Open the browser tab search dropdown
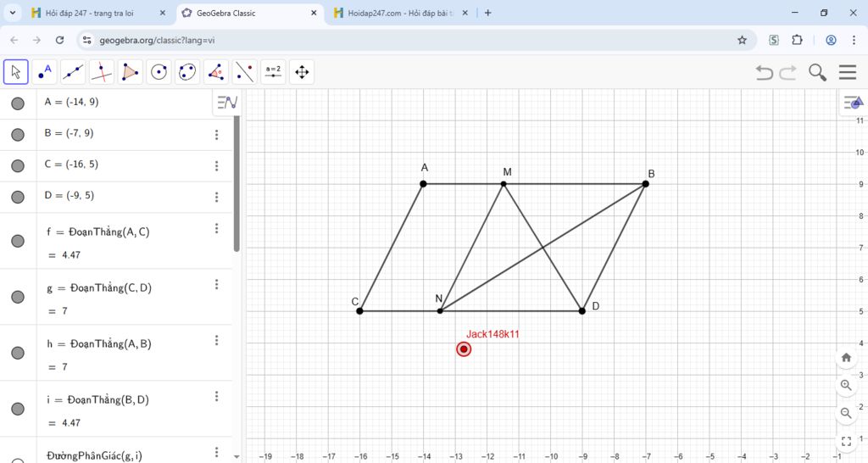The height and width of the screenshot is (463, 868). tap(12, 13)
